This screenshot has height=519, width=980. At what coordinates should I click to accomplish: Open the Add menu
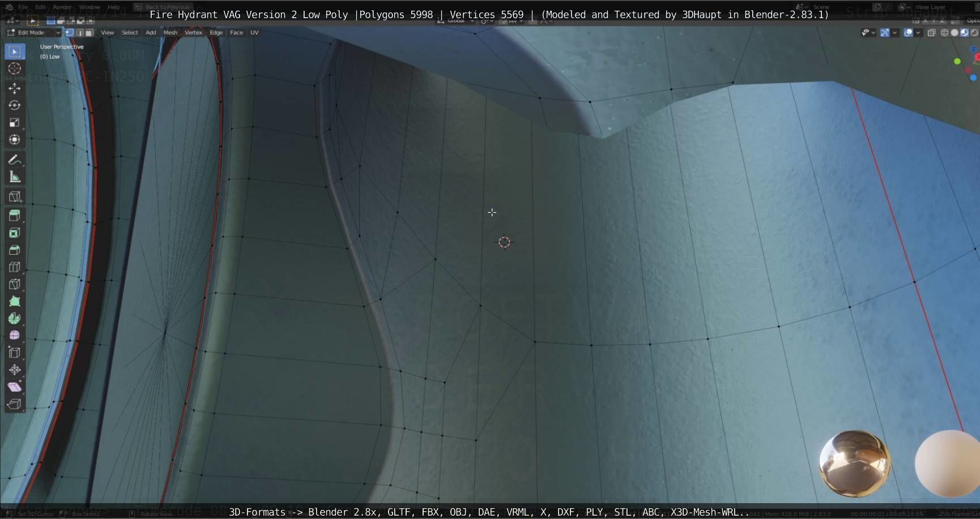(x=151, y=33)
